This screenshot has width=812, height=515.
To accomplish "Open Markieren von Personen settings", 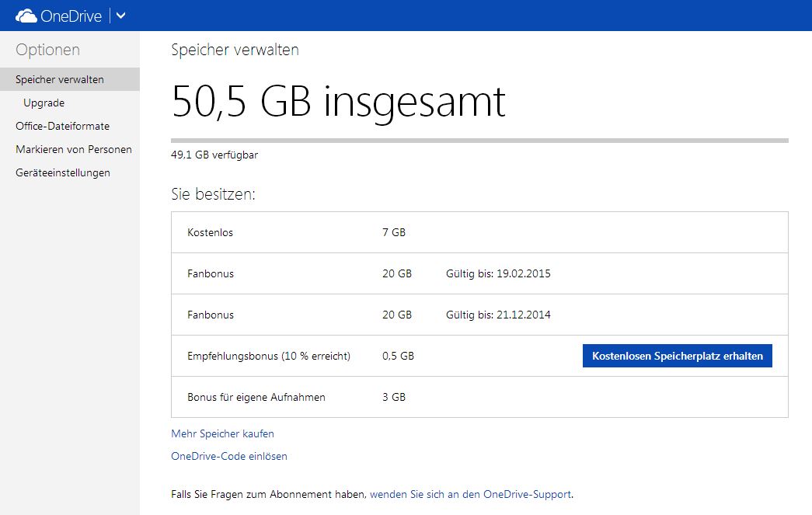I will point(74,149).
